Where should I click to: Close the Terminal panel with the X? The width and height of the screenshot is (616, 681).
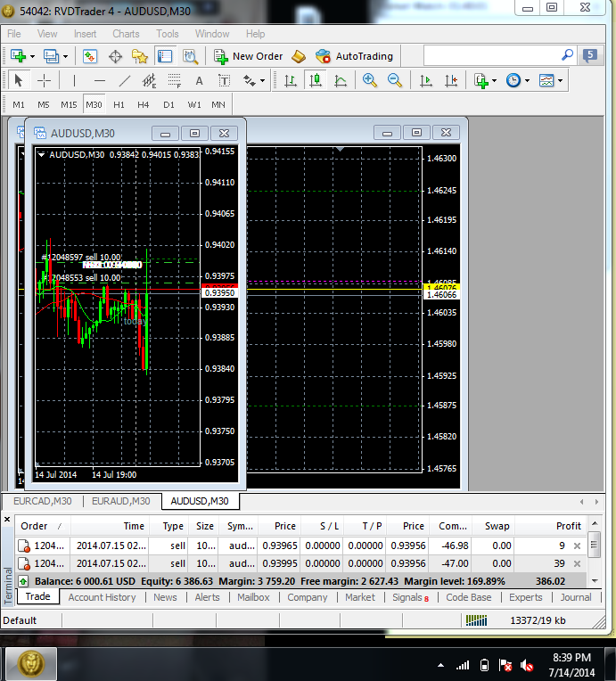coord(7,519)
